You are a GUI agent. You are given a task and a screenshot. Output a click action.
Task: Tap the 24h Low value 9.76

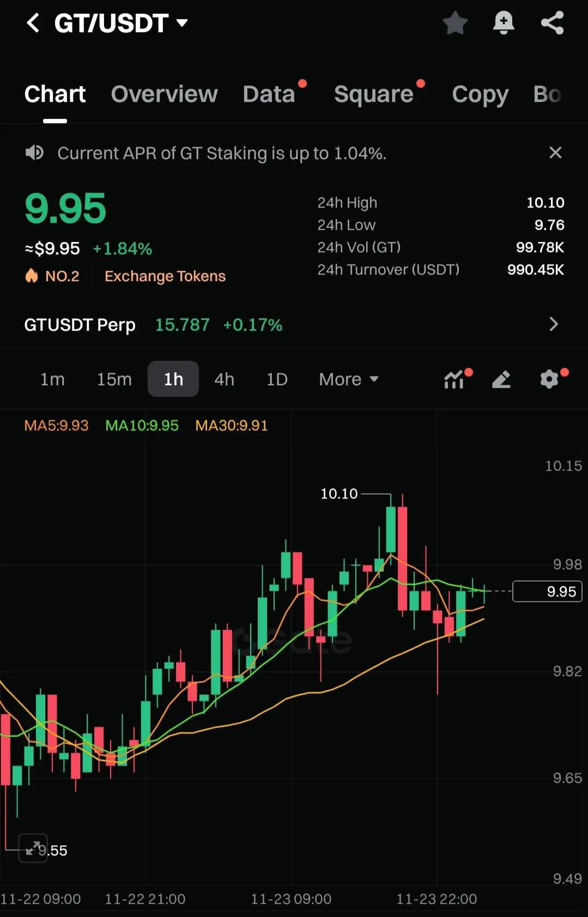pyautogui.click(x=549, y=225)
